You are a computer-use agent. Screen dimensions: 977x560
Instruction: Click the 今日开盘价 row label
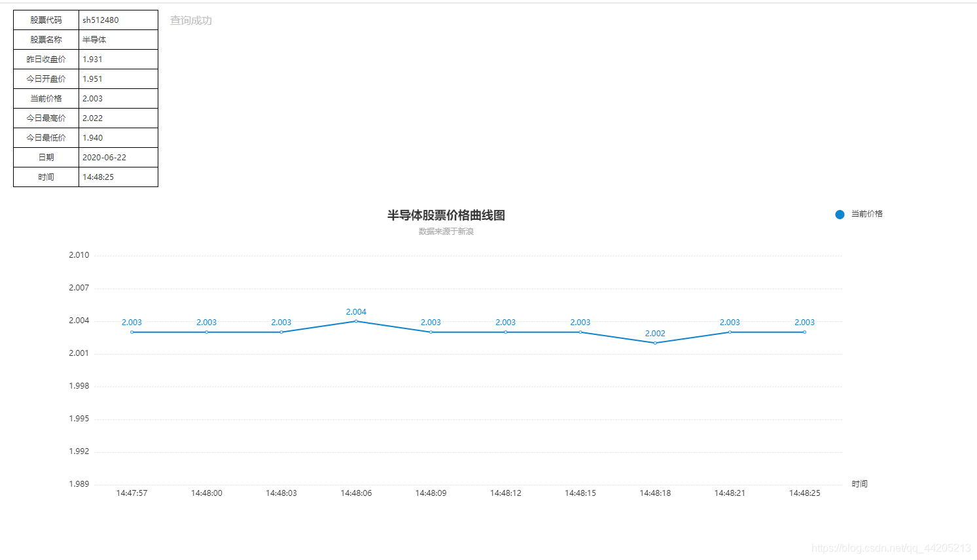point(46,79)
